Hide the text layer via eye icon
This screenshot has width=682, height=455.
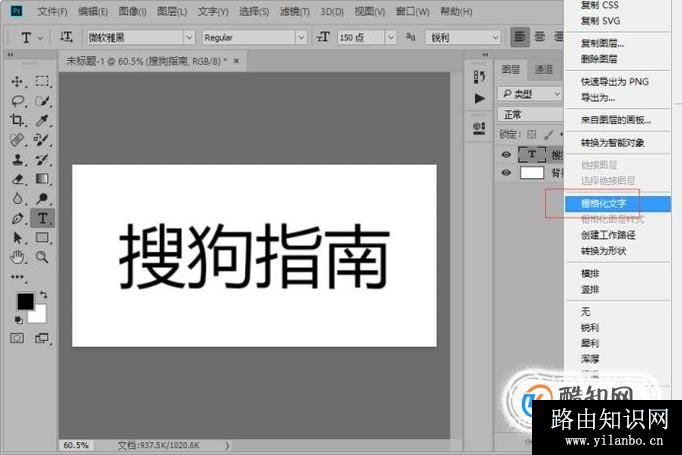coord(506,154)
